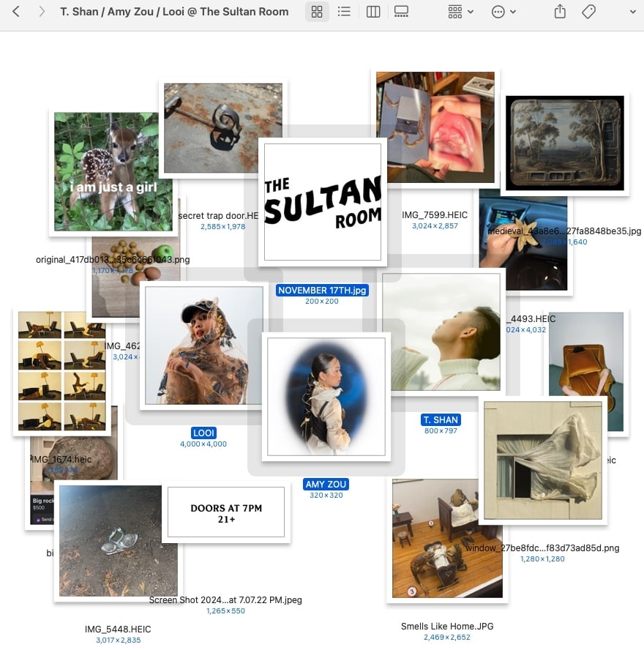Image resolution: width=644 pixels, height=650 pixels.
Task: Switch to icon grid view
Action: pyautogui.click(x=317, y=12)
